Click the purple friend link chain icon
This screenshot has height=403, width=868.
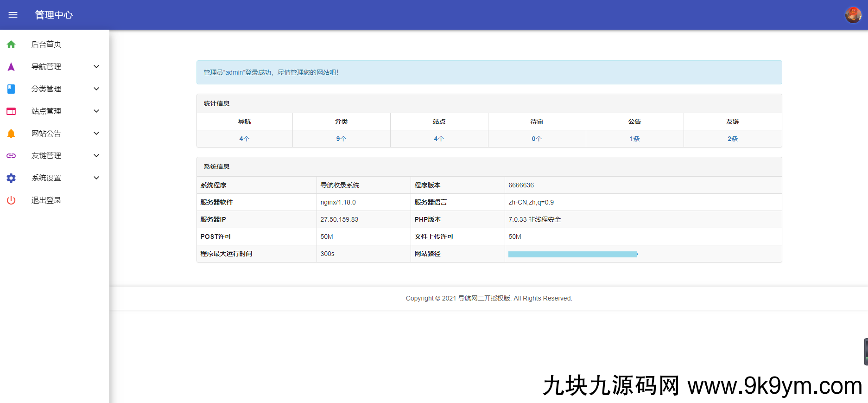pyautogui.click(x=11, y=156)
